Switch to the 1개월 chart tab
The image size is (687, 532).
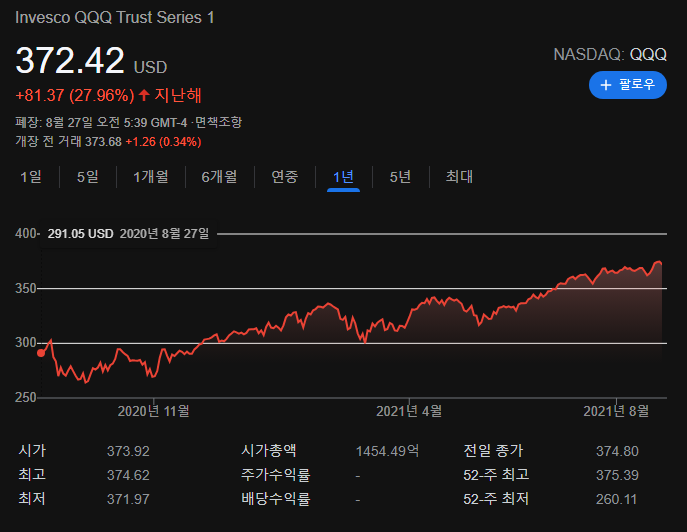pyautogui.click(x=151, y=177)
